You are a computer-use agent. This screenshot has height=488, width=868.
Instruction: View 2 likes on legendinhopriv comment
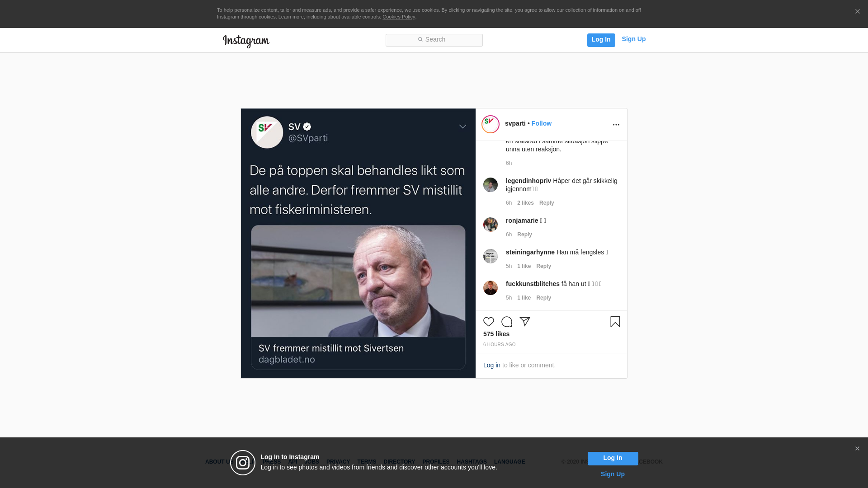[525, 203]
